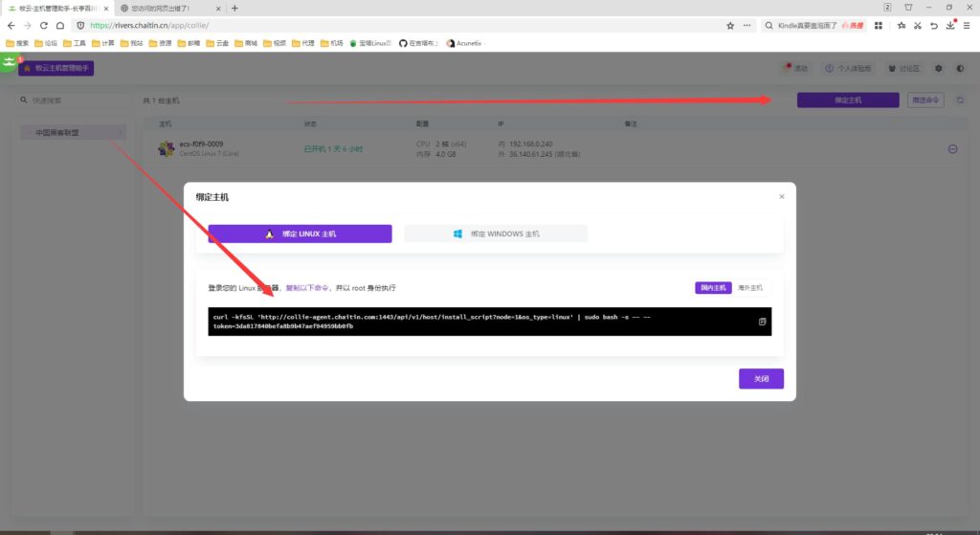This screenshot has width=980, height=535.
Task: Click the Kindle search box in the toolbar
Action: pos(813,26)
